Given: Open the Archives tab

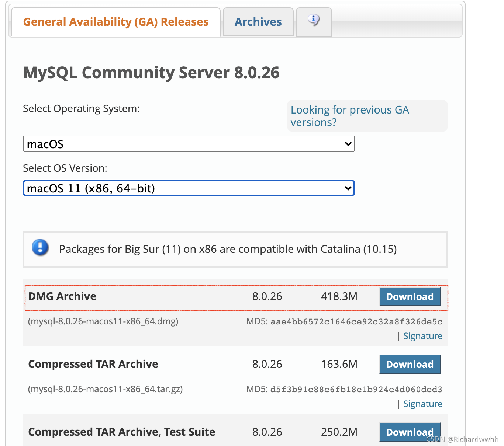Looking at the screenshot, I should pyautogui.click(x=258, y=22).
